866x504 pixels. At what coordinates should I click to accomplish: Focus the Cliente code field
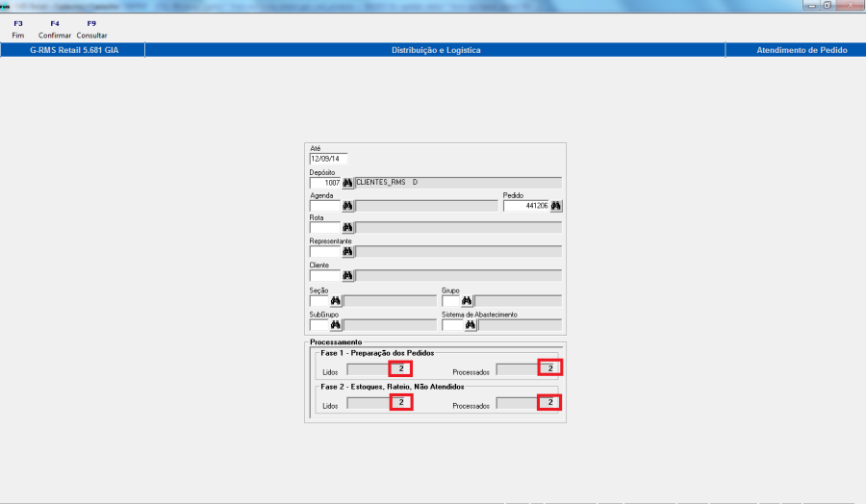(325, 275)
